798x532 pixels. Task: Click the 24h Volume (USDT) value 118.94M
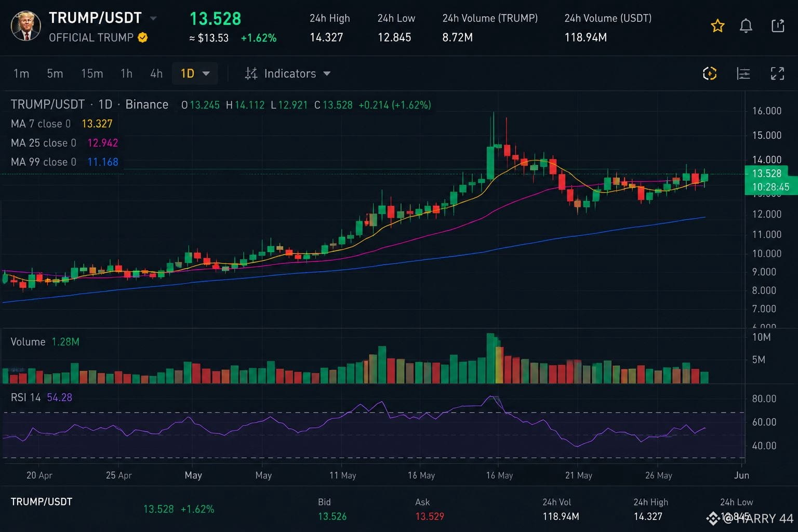(586, 37)
